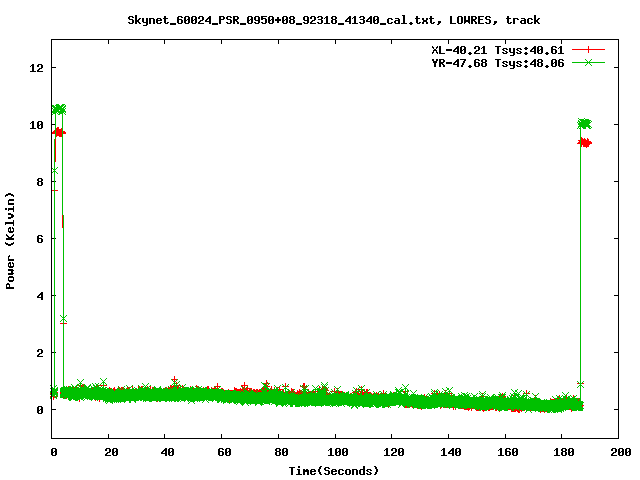This screenshot has height=480, width=640.
Task: Click y-axis tick label 2
Action: point(40,353)
